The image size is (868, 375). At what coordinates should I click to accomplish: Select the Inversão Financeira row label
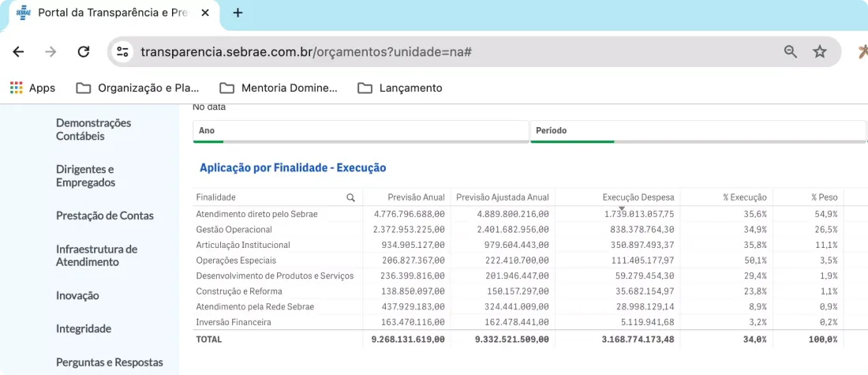click(234, 322)
